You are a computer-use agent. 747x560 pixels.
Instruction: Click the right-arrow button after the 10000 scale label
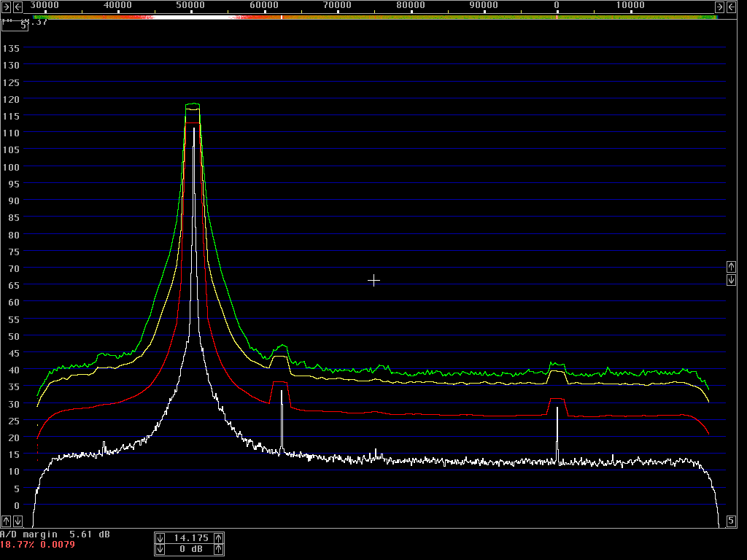(x=719, y=7)
